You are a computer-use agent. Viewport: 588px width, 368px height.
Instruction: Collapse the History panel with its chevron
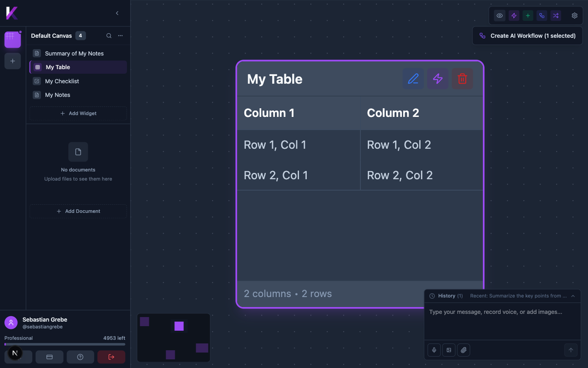(573, 295)
